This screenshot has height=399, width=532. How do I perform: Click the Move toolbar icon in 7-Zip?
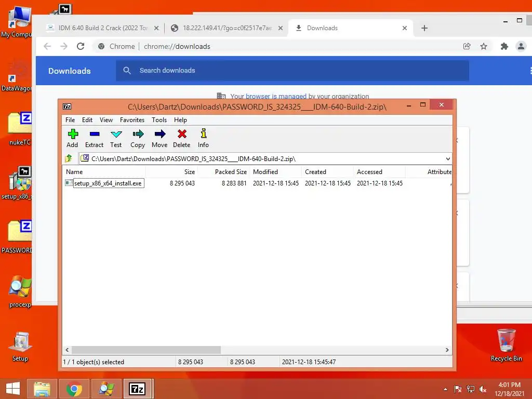click(159, 138)
